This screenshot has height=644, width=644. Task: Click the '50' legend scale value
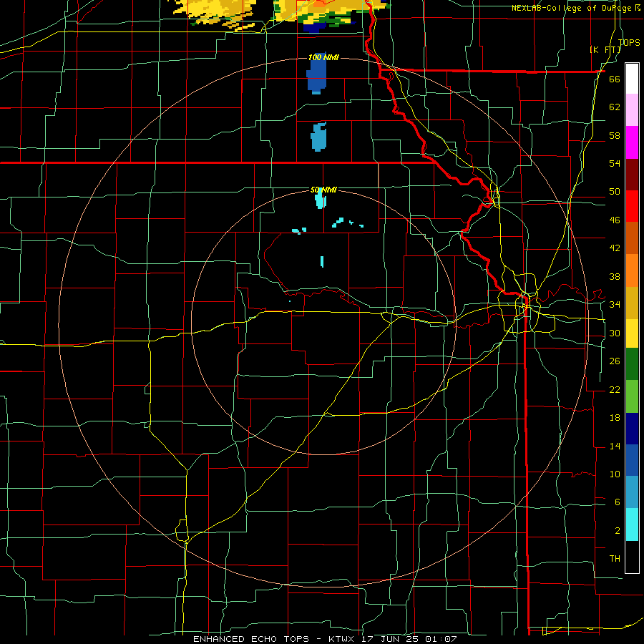coord(615,191)
